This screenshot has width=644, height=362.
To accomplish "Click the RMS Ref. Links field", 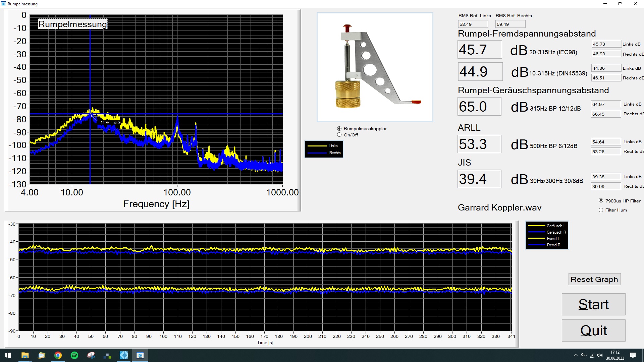I will [473, 24].
